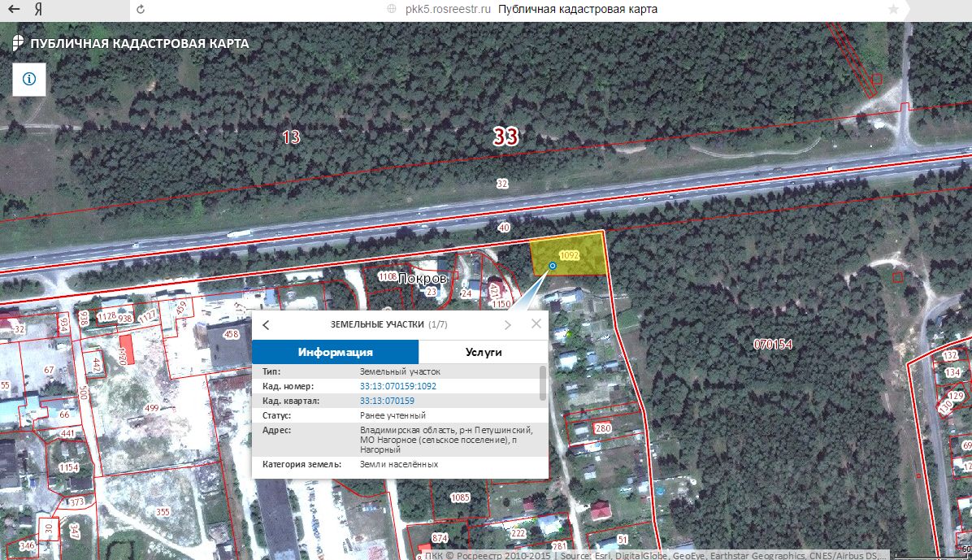Screen dimensions: 972x560
Task: Click region label 33 on map
Action: point(506,136)
